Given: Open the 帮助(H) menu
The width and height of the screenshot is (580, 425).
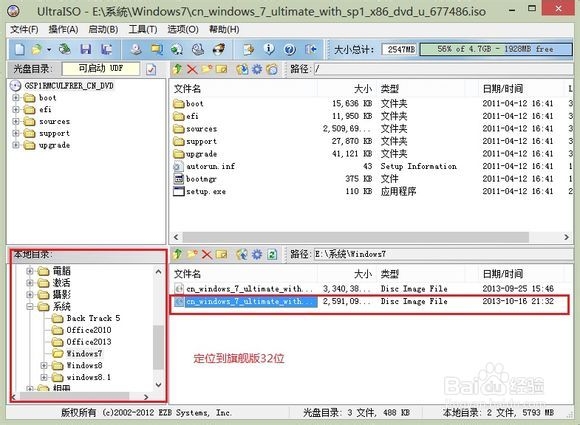Looking at the screenshot, I should tap(224, 29).
